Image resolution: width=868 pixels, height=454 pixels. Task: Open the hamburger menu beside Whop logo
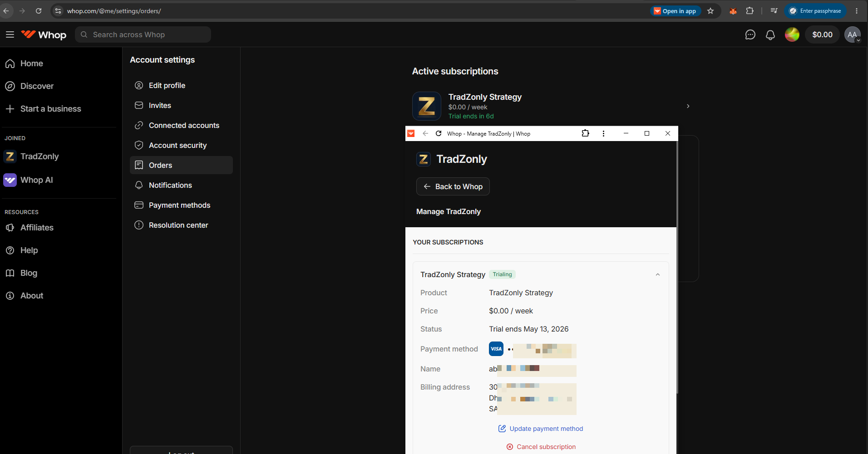10,34
